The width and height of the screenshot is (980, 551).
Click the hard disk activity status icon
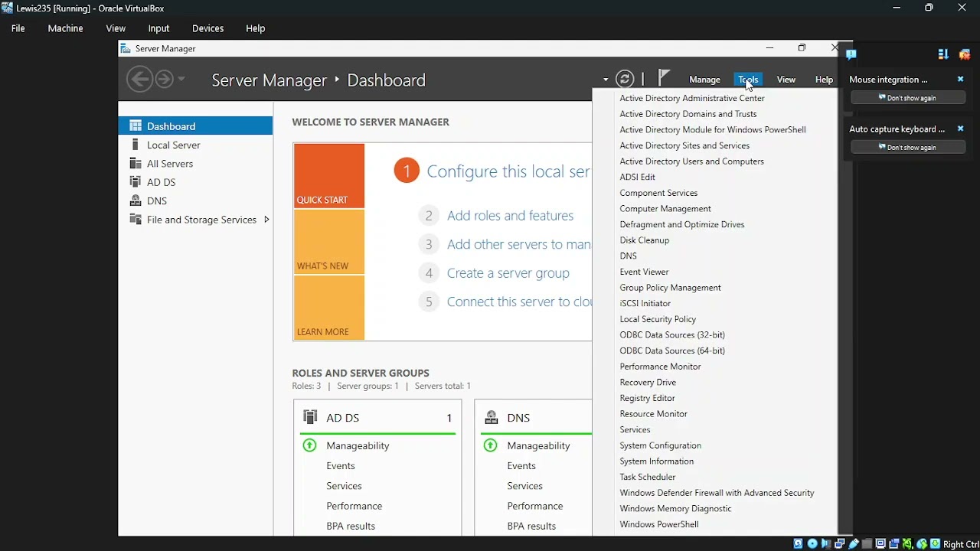click(799, 543)
